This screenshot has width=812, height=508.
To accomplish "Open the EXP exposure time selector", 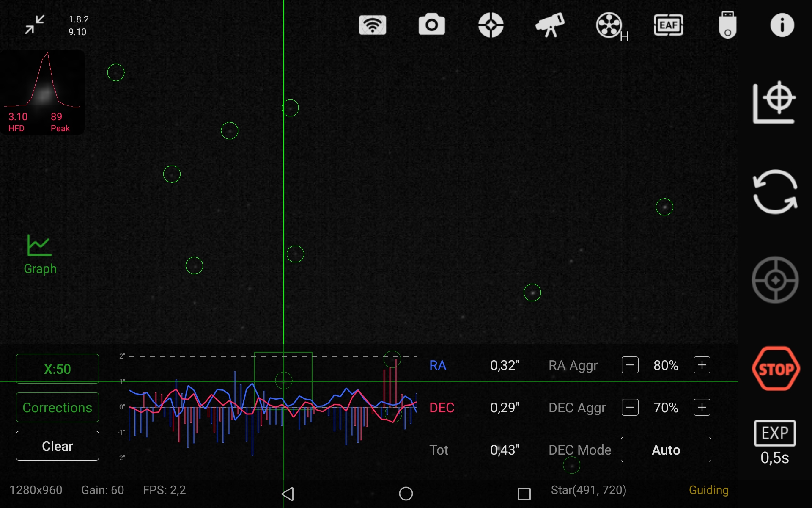I will click(x=775, y=443).
